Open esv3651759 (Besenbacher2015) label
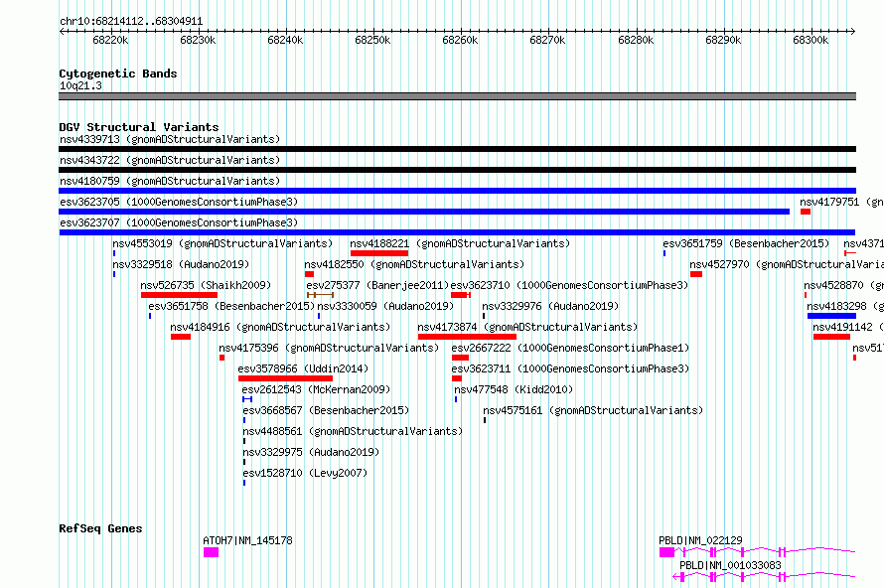 [747, 243]
